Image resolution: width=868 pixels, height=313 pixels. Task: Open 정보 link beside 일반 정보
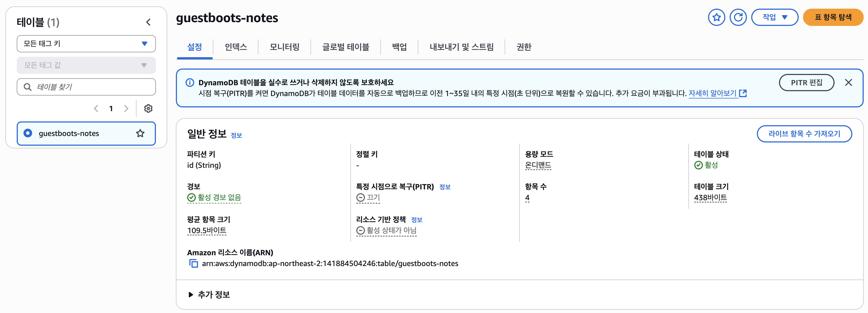click(236, 135)
